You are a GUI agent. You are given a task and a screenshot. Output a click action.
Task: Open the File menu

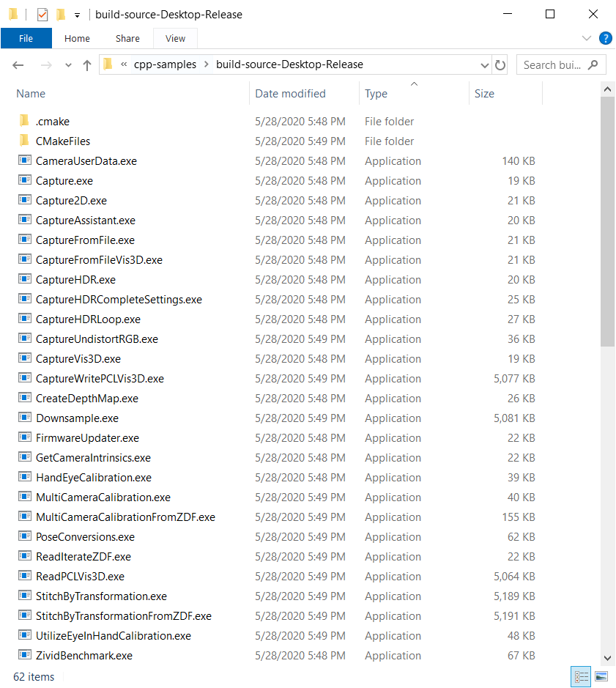26,39
